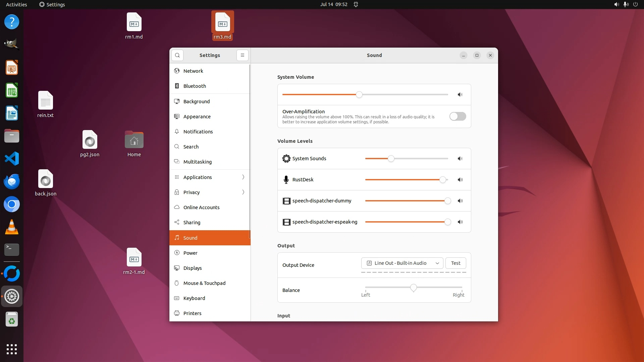Screen dimensions: 644x362
Task: Mute speech-dispatcher-dummy speaker icon
Action: tap(460, 201)
